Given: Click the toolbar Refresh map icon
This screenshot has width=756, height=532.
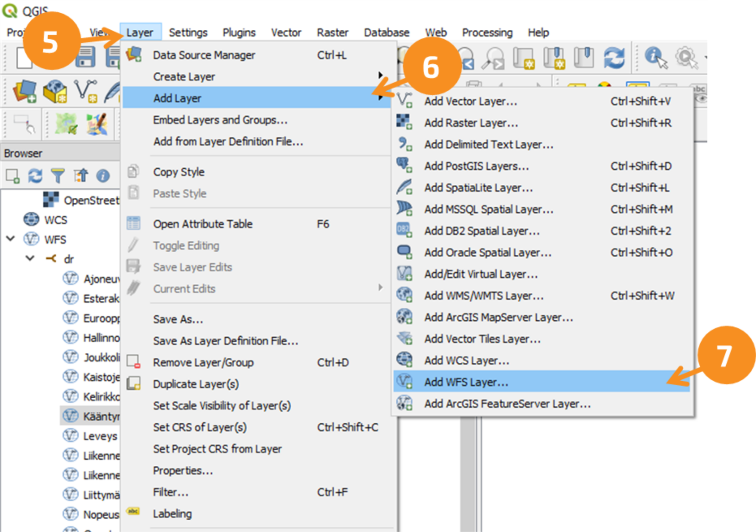Looking at the screenshot, I should click(x=614, y=58).
